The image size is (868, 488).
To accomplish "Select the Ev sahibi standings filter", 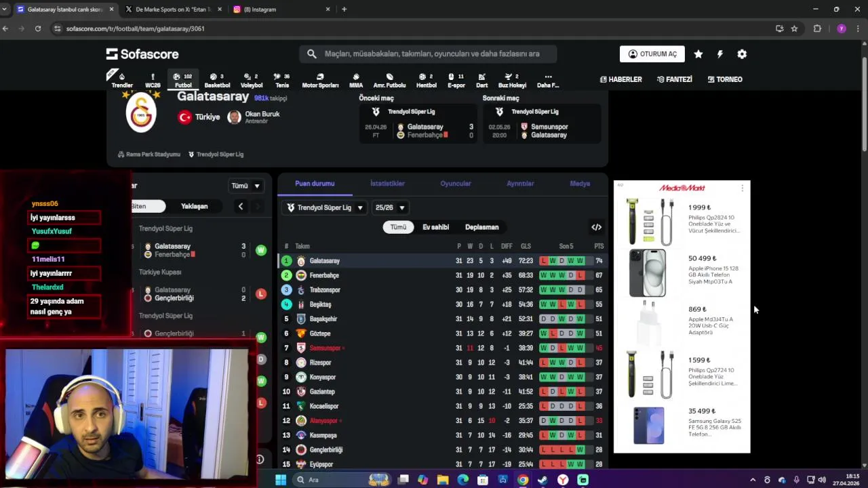I will coord(436,227).
